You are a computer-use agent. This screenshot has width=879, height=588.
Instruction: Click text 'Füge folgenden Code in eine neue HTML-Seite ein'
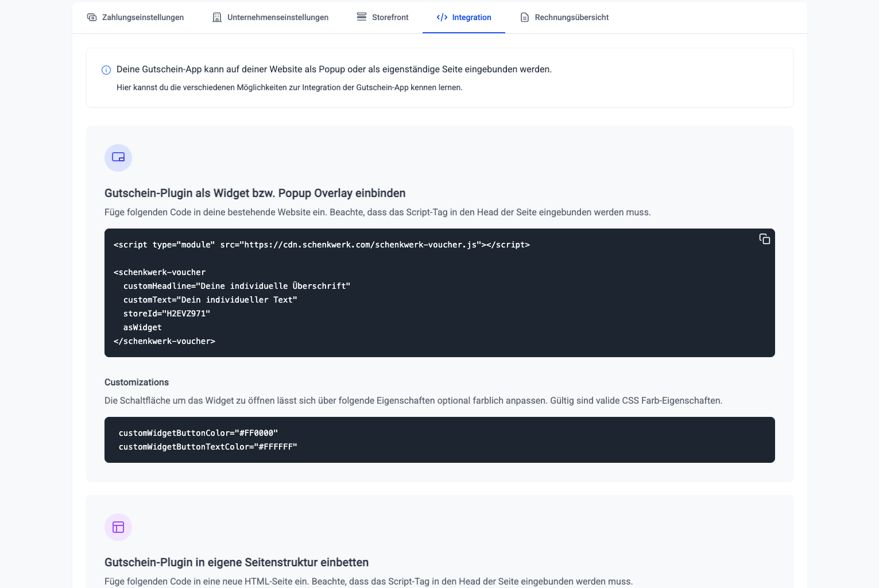pyautogui.click(x=207, y=581)
